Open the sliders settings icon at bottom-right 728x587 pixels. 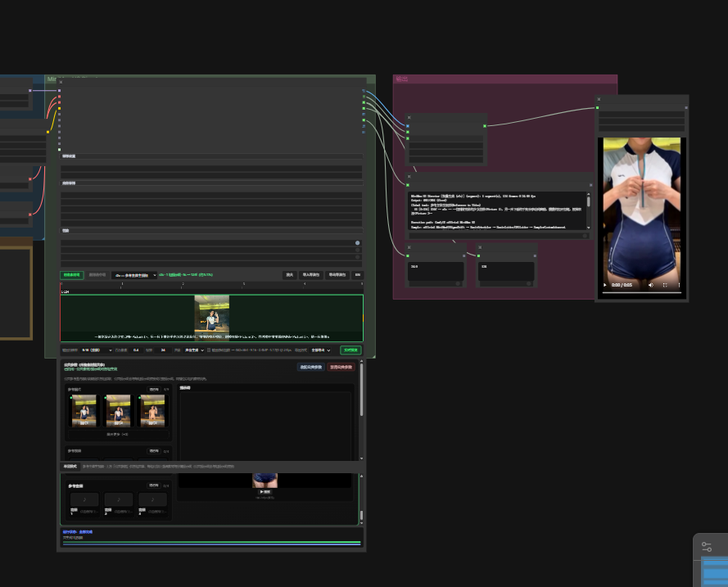(707, 547)
